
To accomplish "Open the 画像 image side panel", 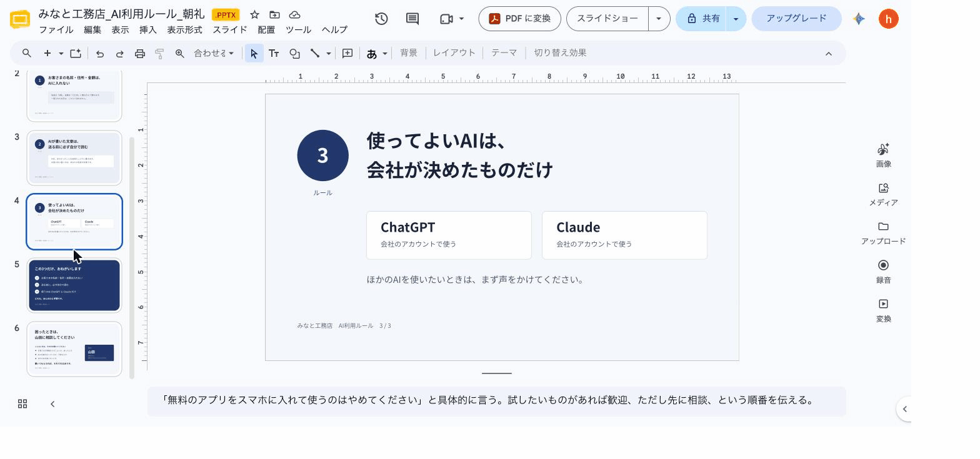I will pyautogui.click(x=883, y=155).
